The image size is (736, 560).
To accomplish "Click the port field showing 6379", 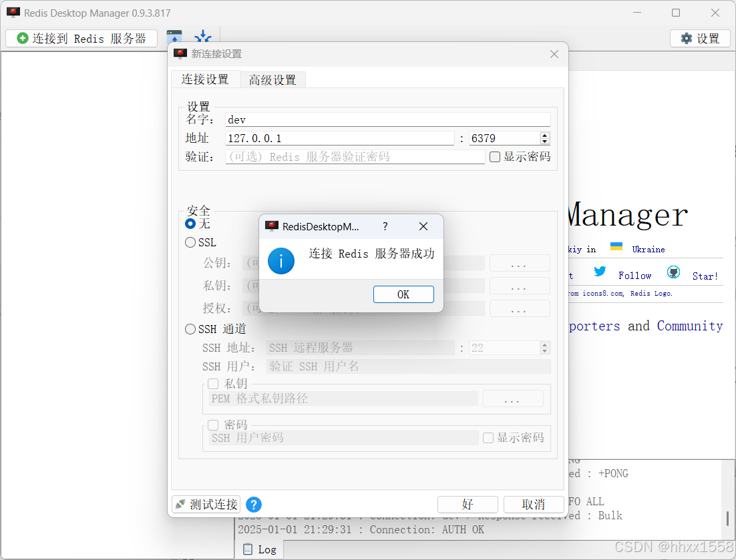I will pyautogui.click(x=505, y=138).
